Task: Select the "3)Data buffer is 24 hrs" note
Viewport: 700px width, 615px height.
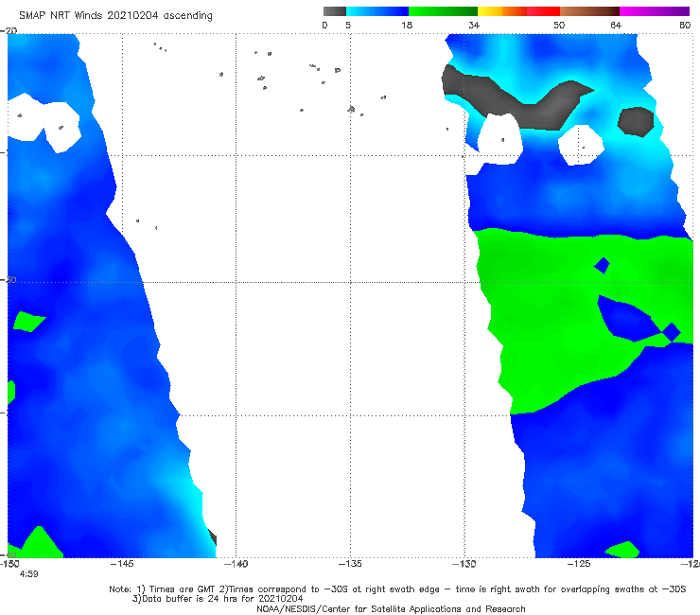Action: pos(218,599)
